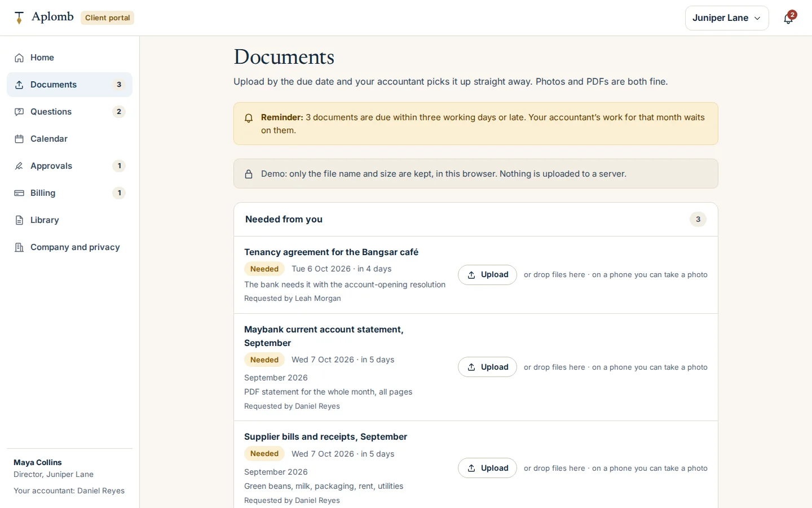This screenshot has width=812, height=508.
Task: Click the "Tenancy agreement for the Bangsar café" title
Action: [x=331, y=252]
